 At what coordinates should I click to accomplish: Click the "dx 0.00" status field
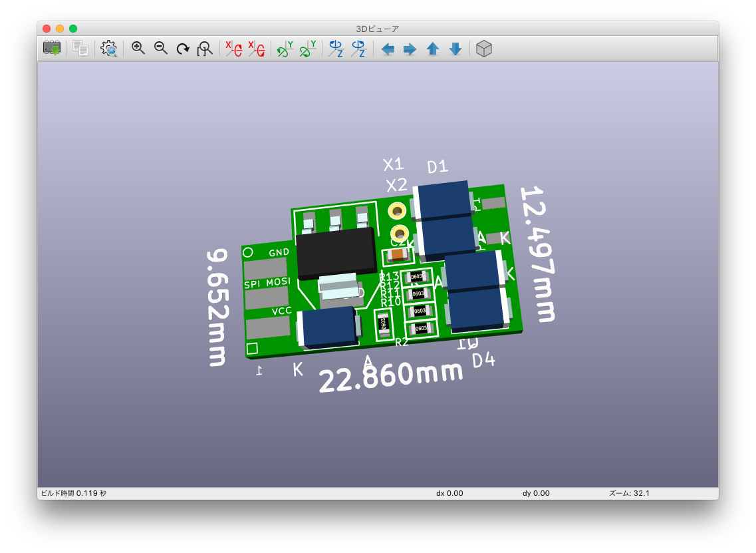point(449,493)
